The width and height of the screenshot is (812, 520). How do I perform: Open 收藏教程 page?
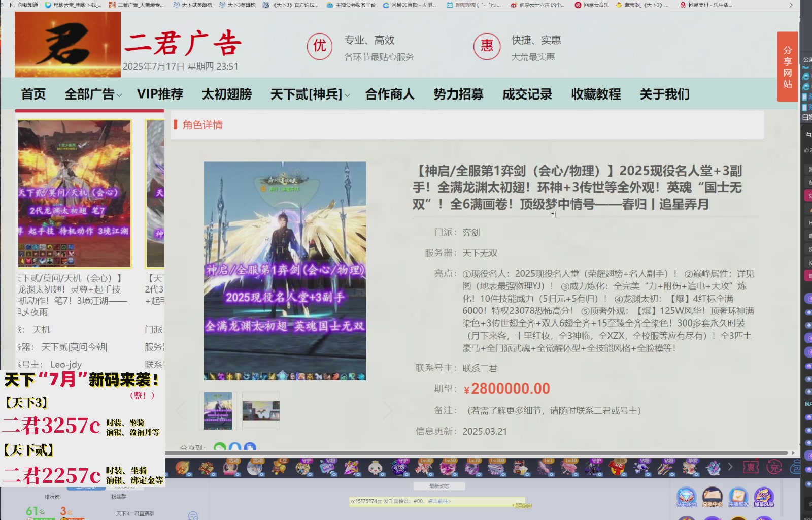pyautogui.click(x=596, y=94)
